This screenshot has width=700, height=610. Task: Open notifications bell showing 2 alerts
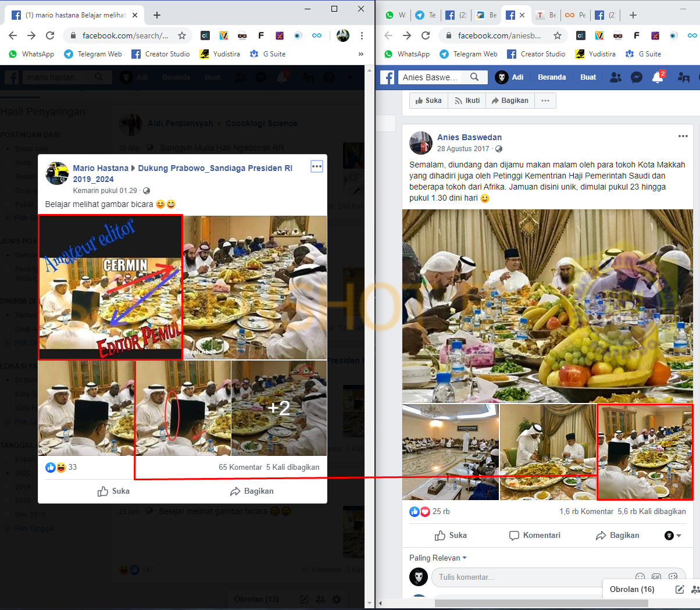pos(658,77)
